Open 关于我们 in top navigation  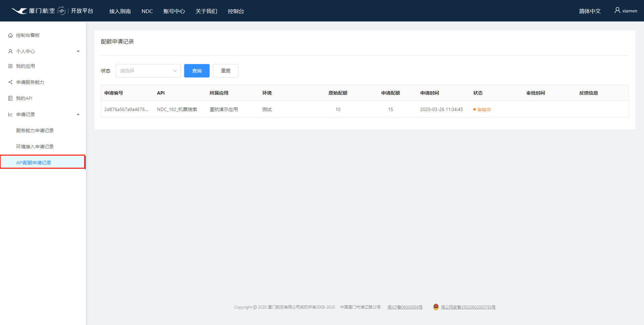click(206, 11)
